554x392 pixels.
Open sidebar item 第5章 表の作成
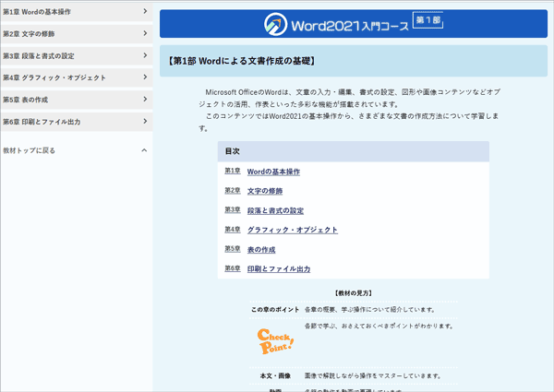(x=77, y=100)
